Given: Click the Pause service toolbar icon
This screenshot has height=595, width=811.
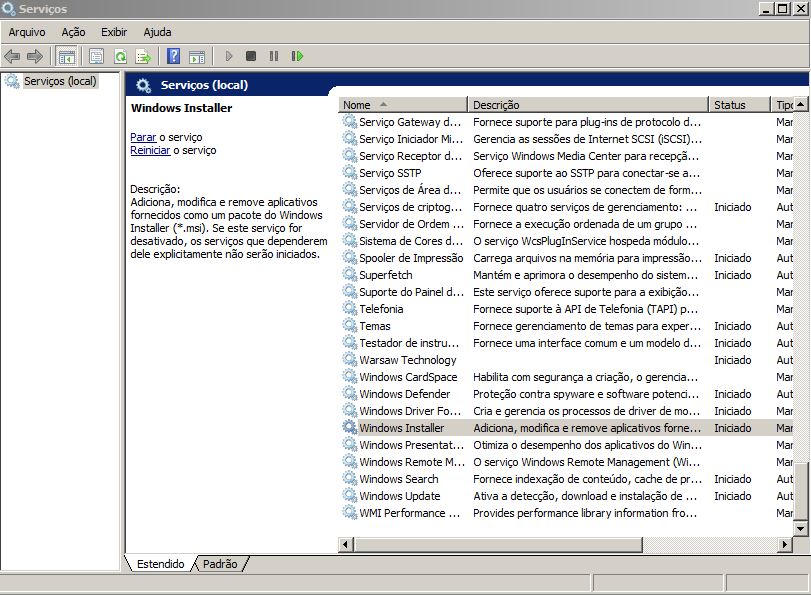Looking at the screenshot, I should click(274, 56).
